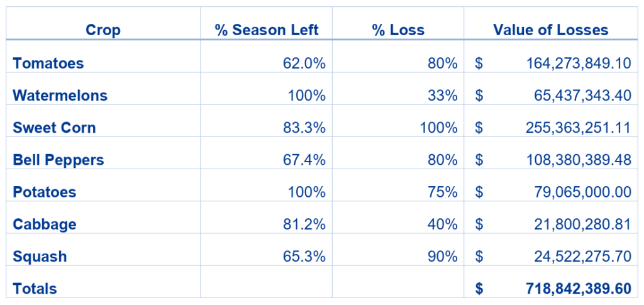The image size is (644, 305).
Task: Select the 79,065,000.00 Potatoes value
Action: (x=582, y=192)
